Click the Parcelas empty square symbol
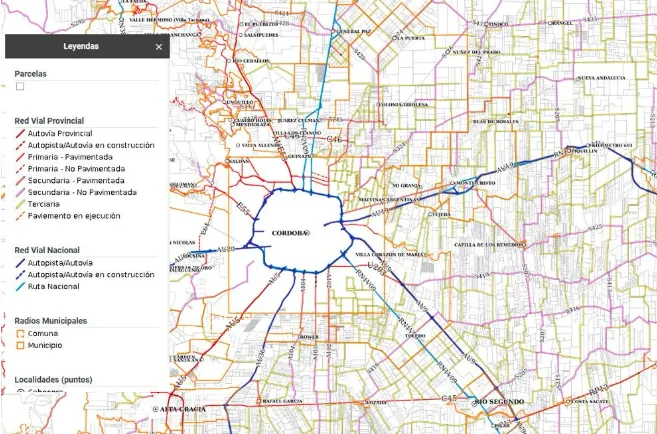Viewport: 657px width, 434px height. (20, 87)
